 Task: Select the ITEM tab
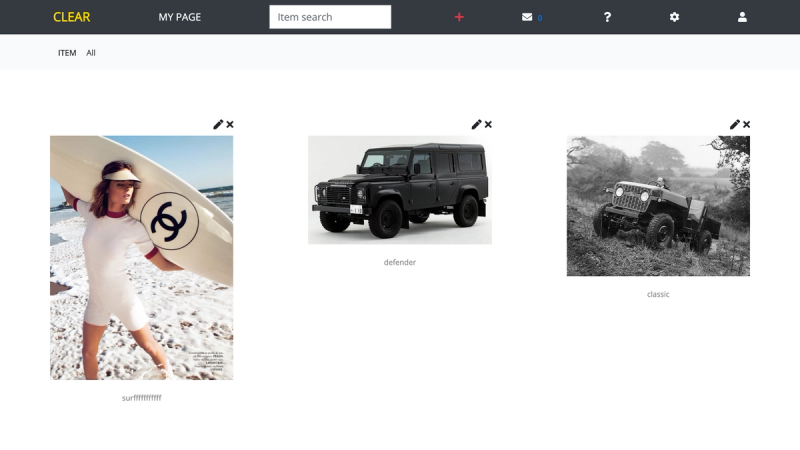point(67,53)
